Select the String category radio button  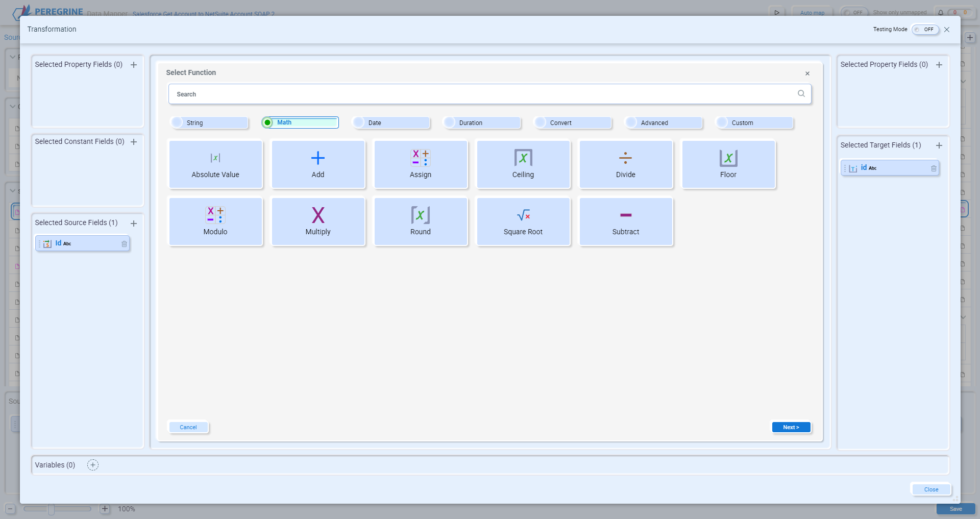(x=178, y=123)
